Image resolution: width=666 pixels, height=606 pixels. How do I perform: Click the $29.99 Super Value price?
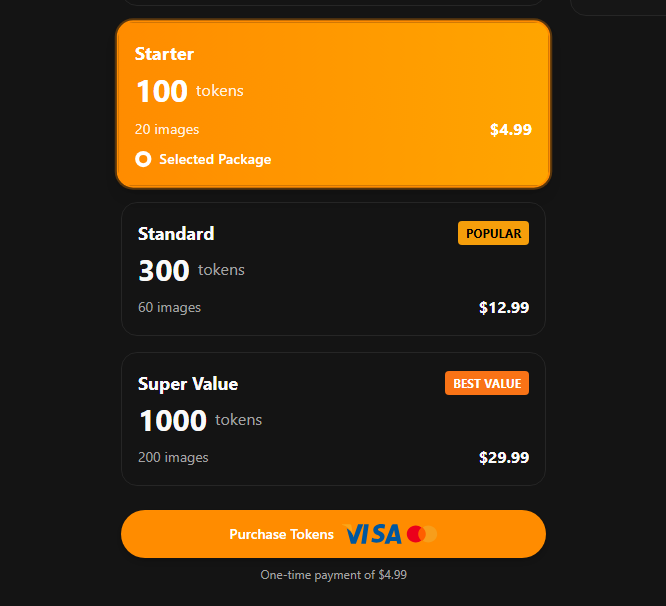[504, 457]
